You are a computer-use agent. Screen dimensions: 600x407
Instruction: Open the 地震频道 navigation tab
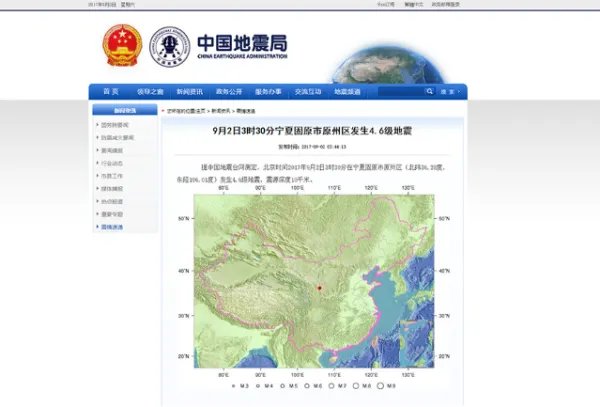click(347, 92)
